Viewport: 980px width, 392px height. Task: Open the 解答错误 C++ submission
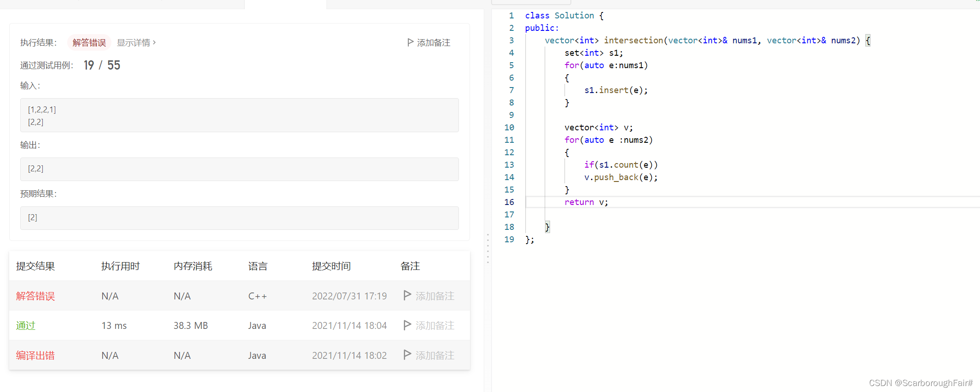coord(35,296)
